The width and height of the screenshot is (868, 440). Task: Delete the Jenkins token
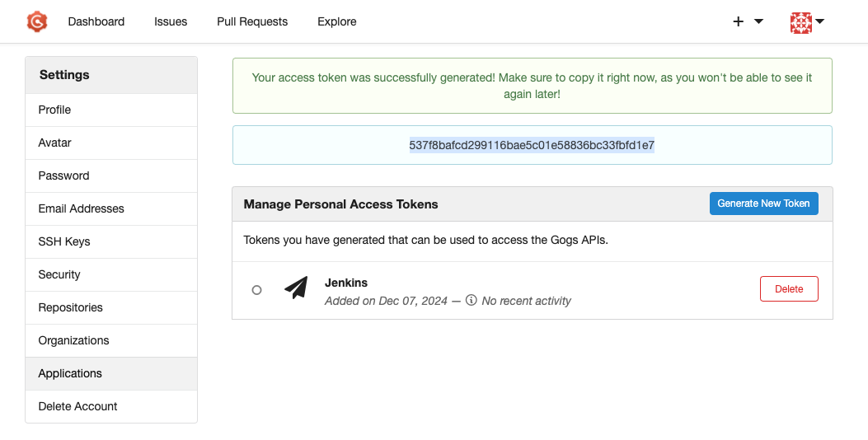(788, 288)
